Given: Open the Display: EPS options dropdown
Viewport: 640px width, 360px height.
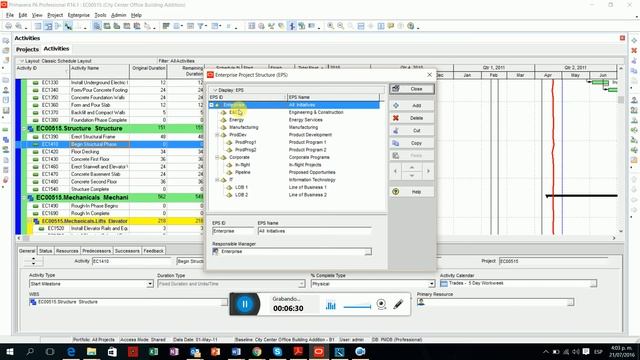Looking at the screenshot, I should [x=228, y=90].
